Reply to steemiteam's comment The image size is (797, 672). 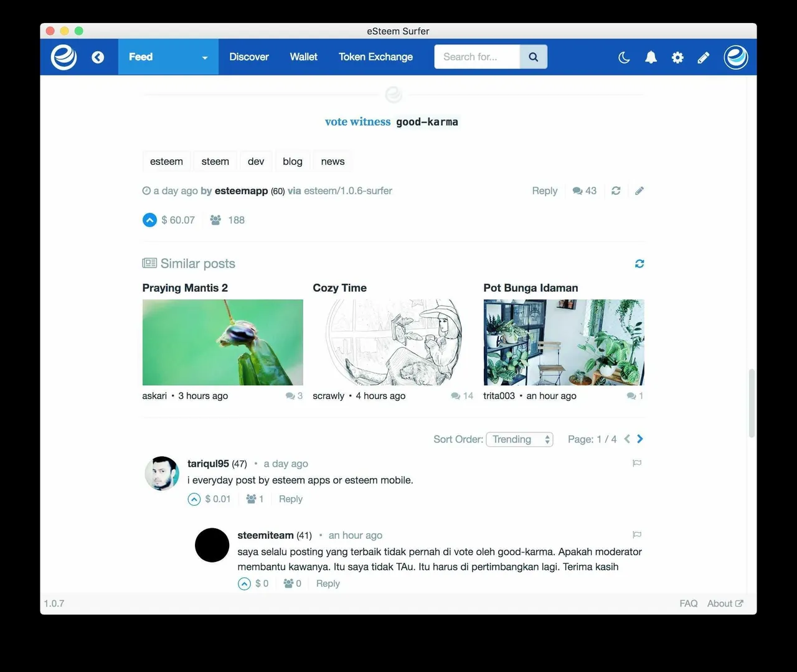coord(328,584)
